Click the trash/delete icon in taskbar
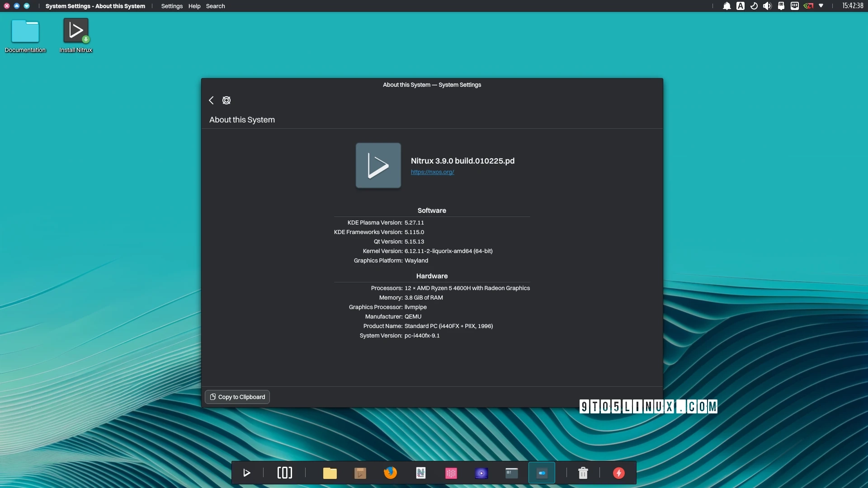This screenshot has width=868, height=488. click(583, 473)
